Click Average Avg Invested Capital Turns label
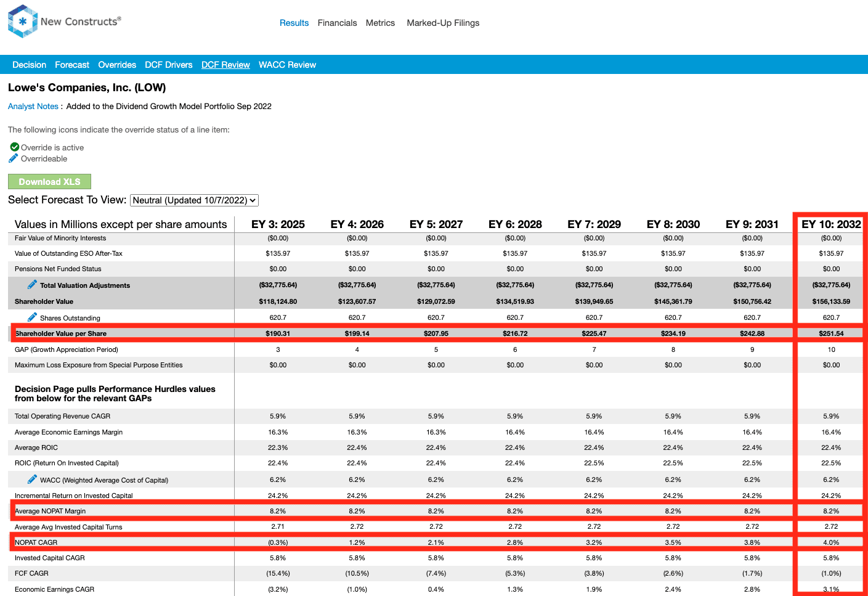 pos(68,527)
